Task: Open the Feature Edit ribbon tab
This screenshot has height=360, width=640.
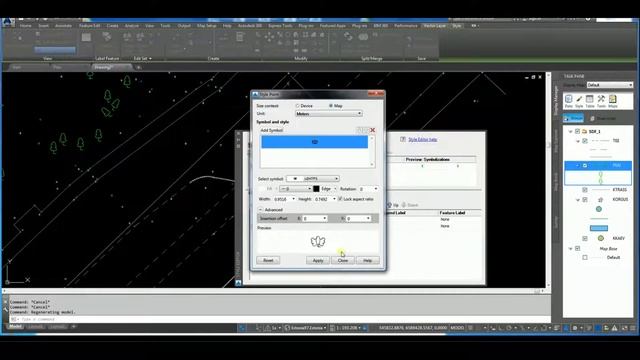Action: 89,26
